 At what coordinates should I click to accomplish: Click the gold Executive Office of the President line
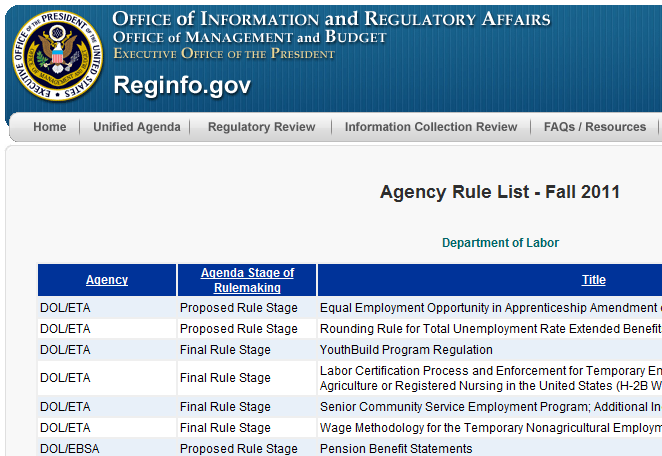(x=224, y=54)
